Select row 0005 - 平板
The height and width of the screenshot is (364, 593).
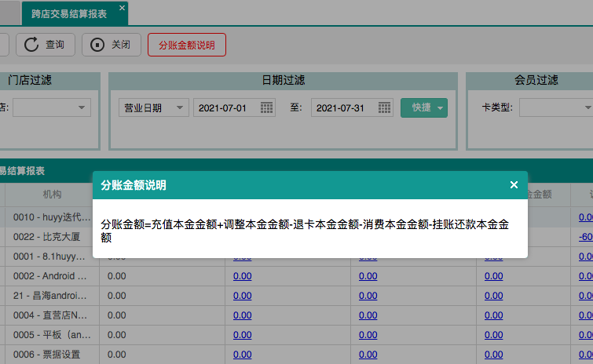click(x=52, y=335)
